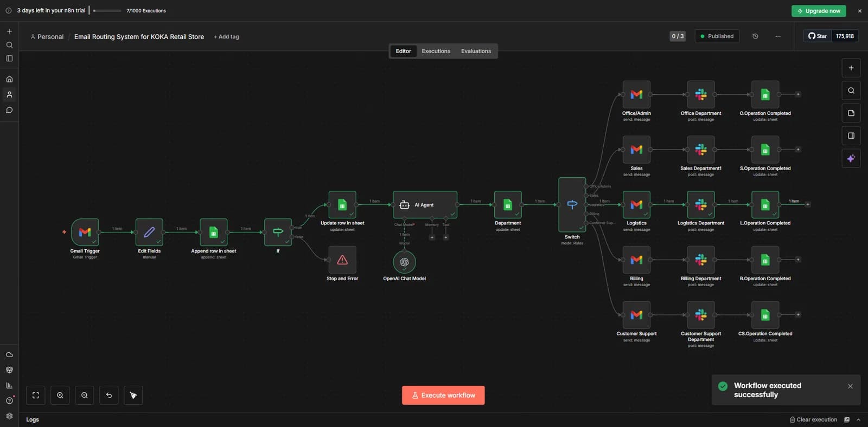Open the Edit Fields node

pyautogui.click(x=149, y=232)
